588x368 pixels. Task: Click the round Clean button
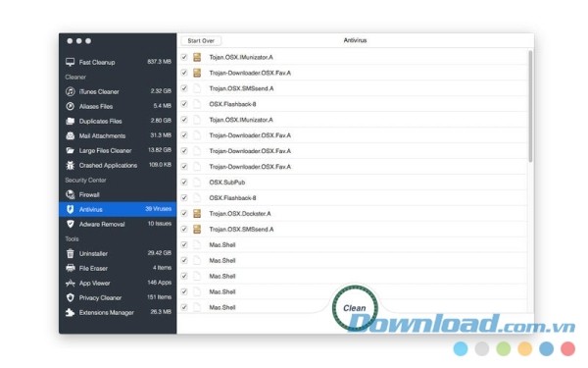[x=355, y=308]
